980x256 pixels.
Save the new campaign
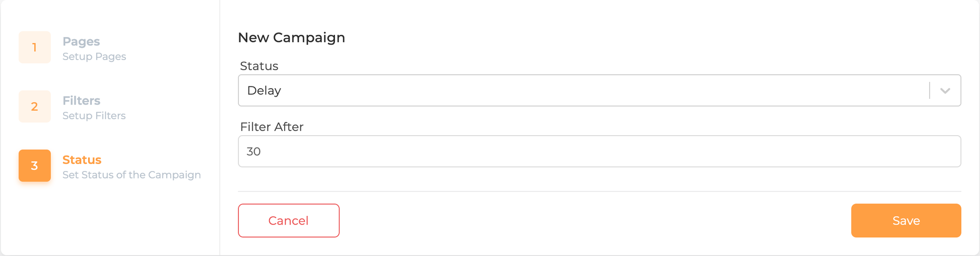906,221
